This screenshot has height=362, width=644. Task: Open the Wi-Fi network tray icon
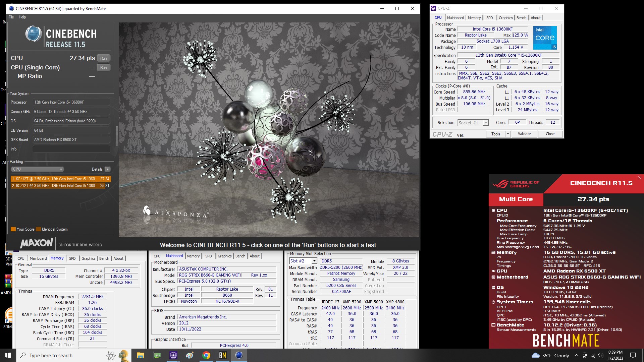pos(593,356)
